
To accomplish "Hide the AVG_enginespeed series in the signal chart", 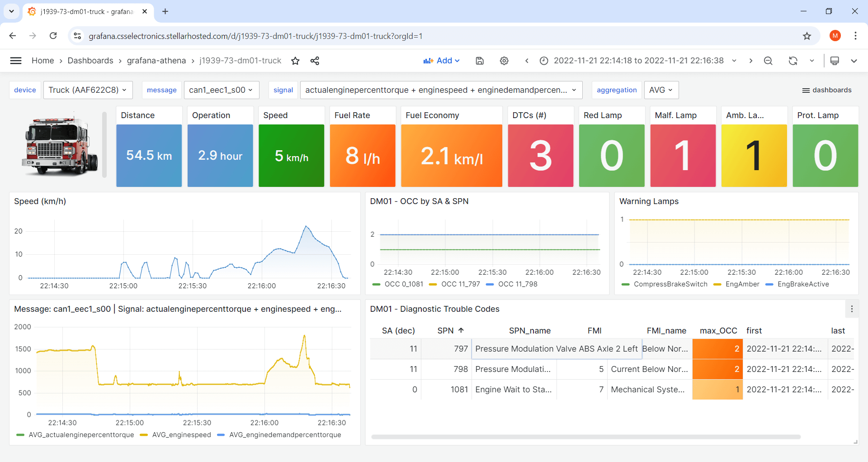I will click(181, 435).
